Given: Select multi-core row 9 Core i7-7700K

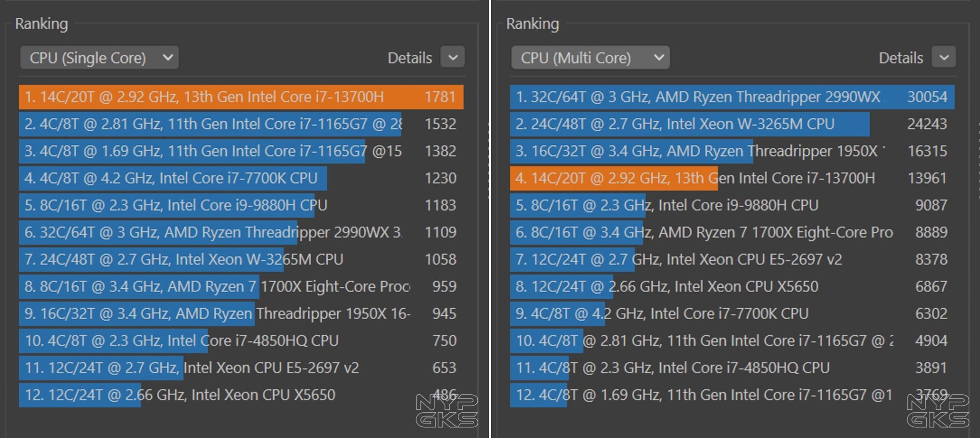Looking at the screenshot, I should click(732, 314).
